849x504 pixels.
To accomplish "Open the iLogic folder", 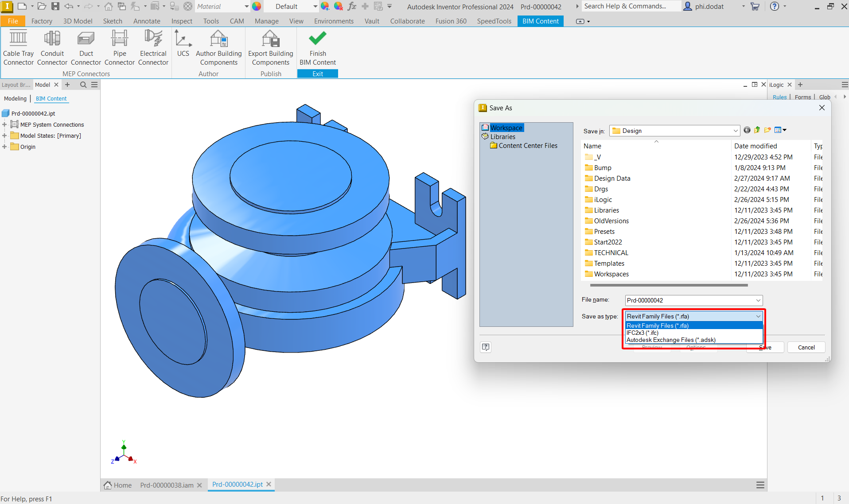I will pyautogui.click(x=603, y=200).
